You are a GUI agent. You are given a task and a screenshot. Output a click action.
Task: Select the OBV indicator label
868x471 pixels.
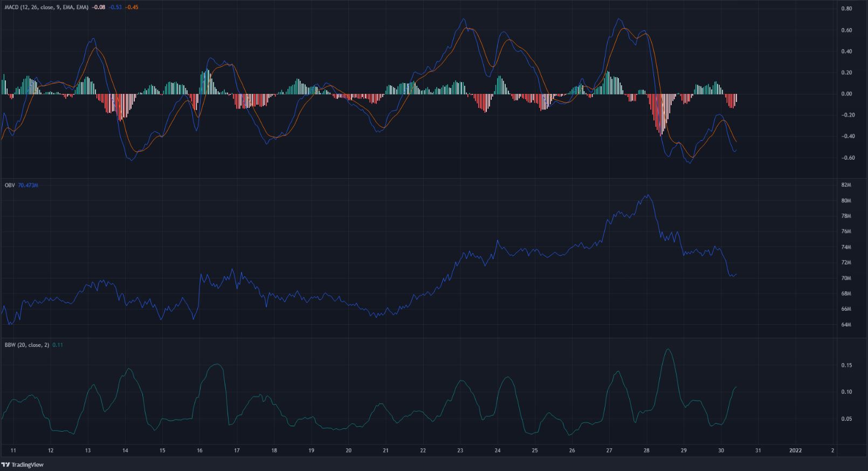coord(9,185)
